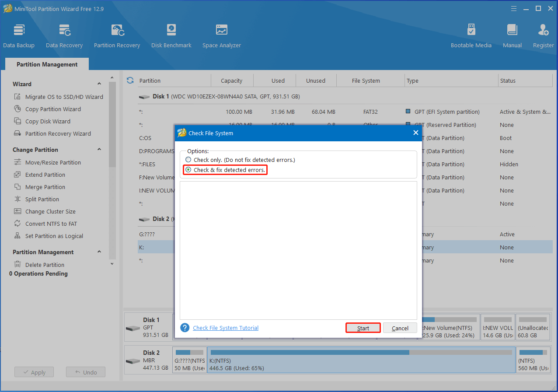This screenshot has height=392, width=558.
Task: Select G: partition block in Disk 2 map
Action: pyautogui.click(x=190, y=360)
